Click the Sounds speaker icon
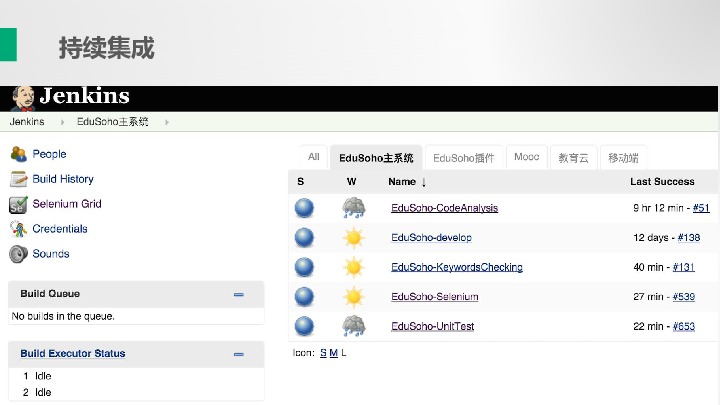Viewport: 720px width, 405px height. pos(18,254)
